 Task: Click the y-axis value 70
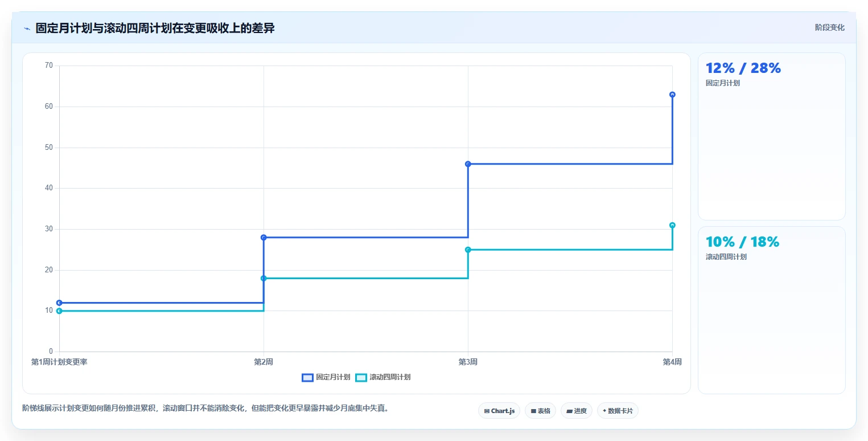point(48,66)
